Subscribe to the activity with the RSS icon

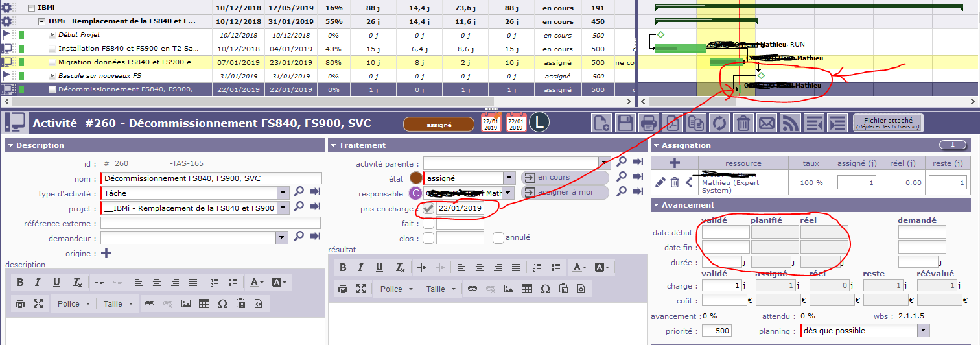790,123
